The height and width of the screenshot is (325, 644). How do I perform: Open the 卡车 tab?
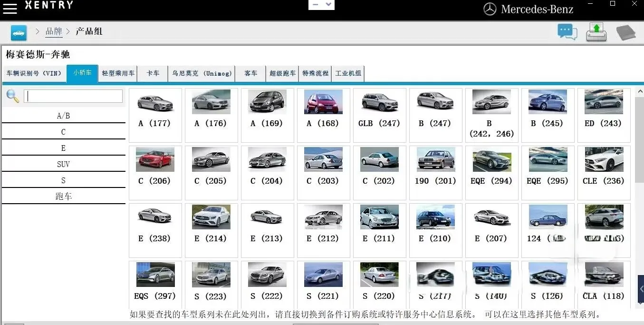(153, 74)
